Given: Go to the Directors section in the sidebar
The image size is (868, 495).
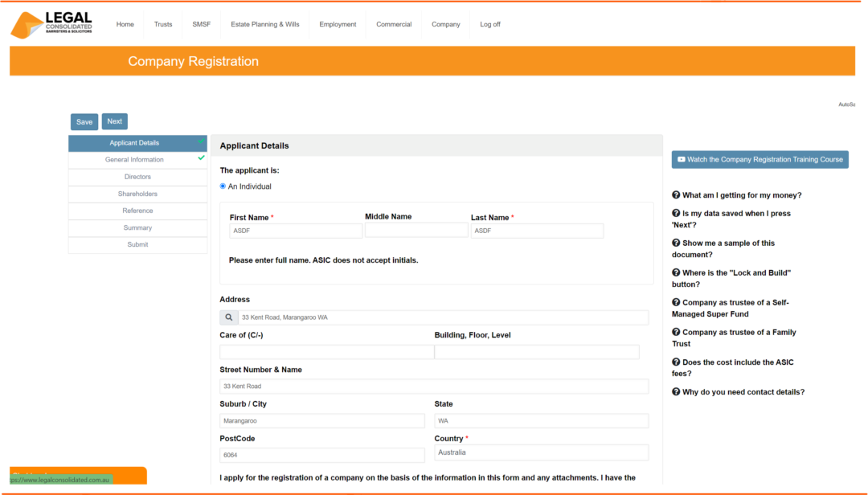Looking at the screenshot, I should [x=137, y=176].
